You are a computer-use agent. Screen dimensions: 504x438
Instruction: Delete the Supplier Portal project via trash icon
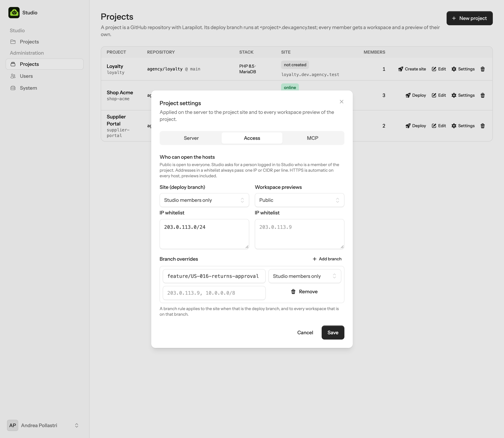click(482, 126)
